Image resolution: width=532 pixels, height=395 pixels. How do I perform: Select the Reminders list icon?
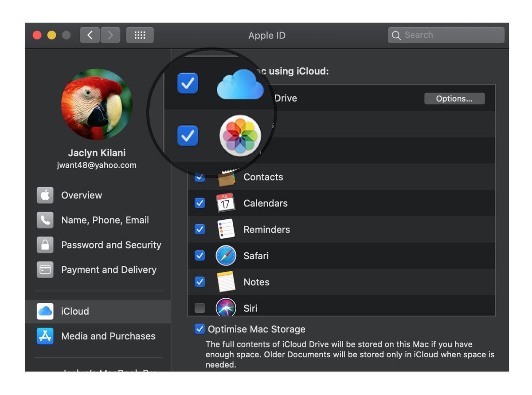[x=226, y=229]
